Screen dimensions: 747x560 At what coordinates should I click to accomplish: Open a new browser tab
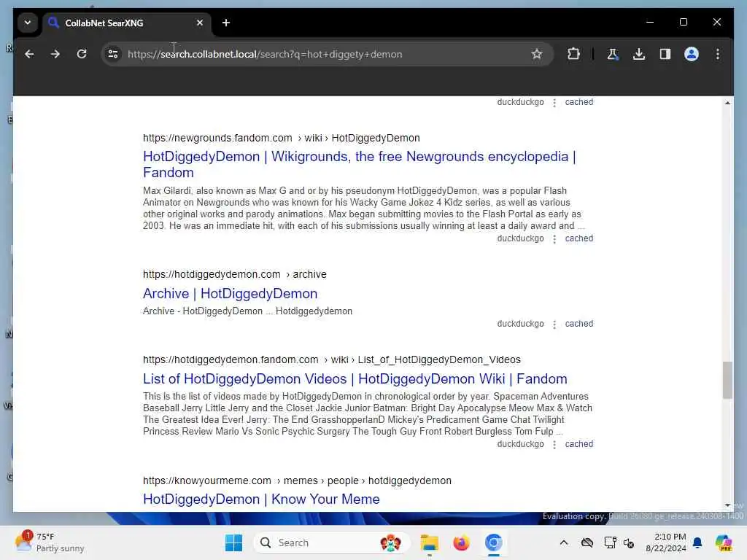pos(226,23)
